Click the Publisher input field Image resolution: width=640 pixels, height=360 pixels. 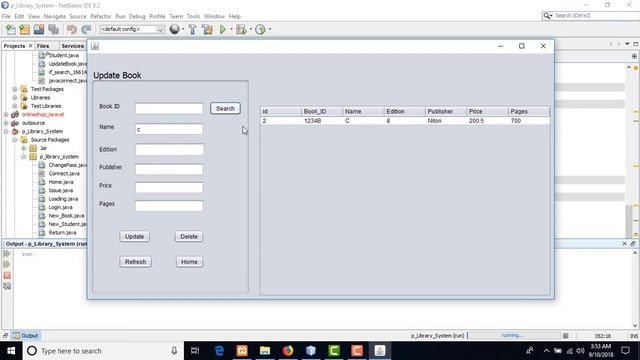click(169, 169)
